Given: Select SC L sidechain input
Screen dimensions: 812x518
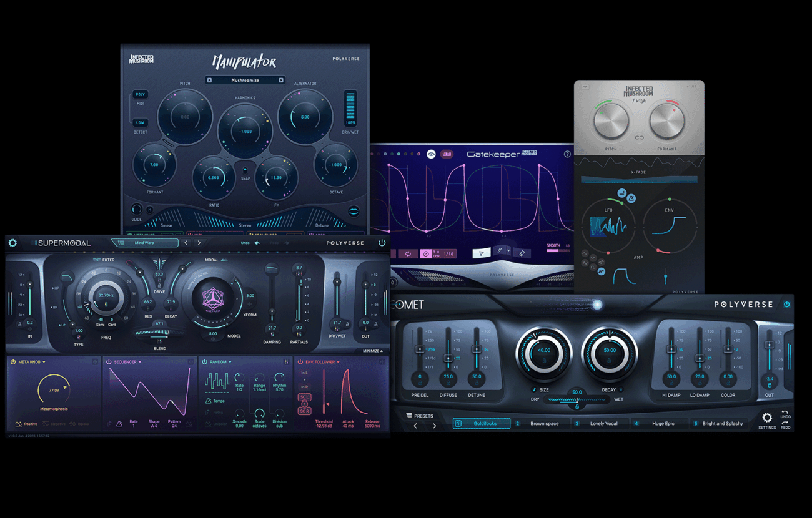Looking at the screenshot, I should pyautogui.click(x=305, y=397).
